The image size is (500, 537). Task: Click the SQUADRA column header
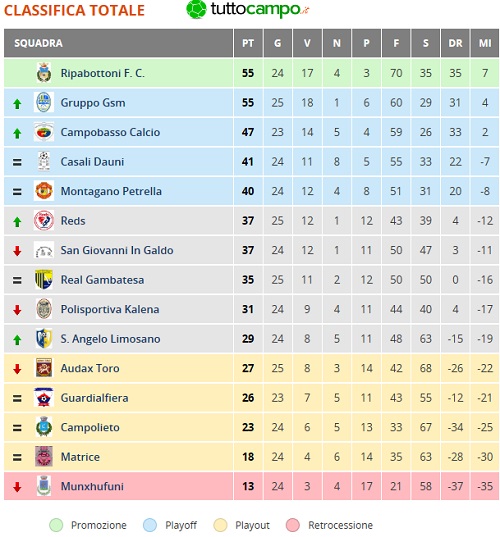pyautogui.click(x=118, y=43)
